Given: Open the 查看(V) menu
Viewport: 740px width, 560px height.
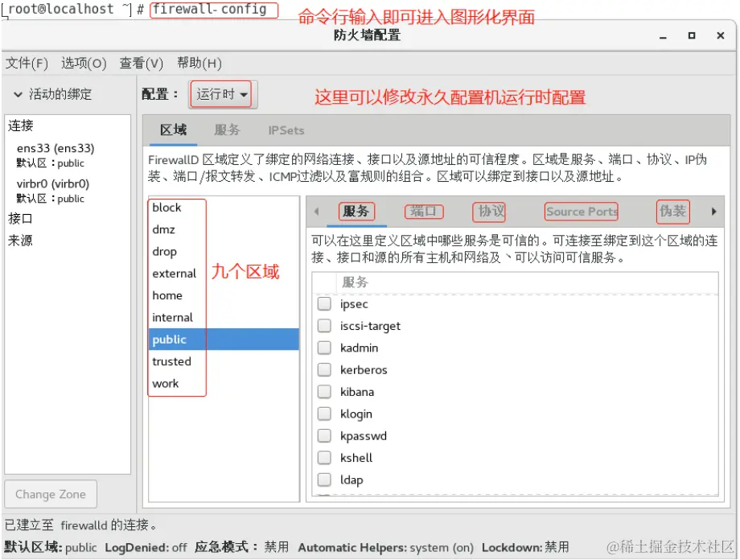Looking at the screenshot, I should (141, 64).
